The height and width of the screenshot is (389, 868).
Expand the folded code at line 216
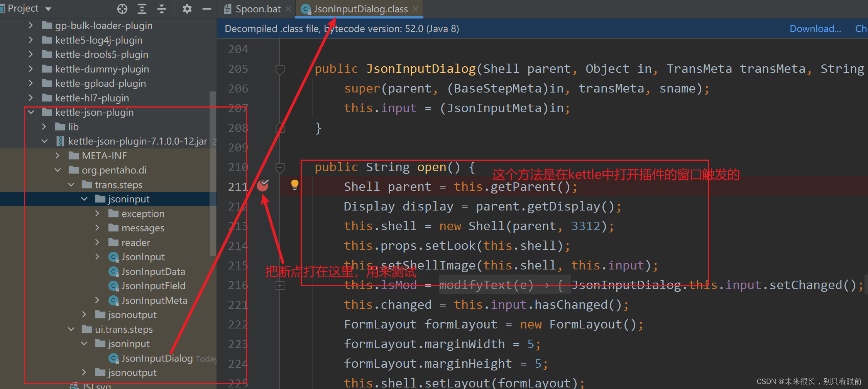280,285
